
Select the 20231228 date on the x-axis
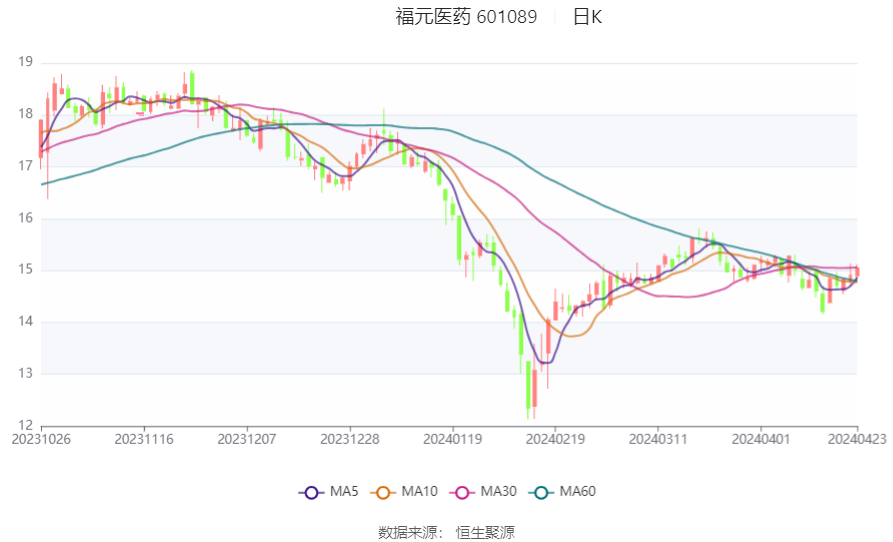(x=350, y=438)
